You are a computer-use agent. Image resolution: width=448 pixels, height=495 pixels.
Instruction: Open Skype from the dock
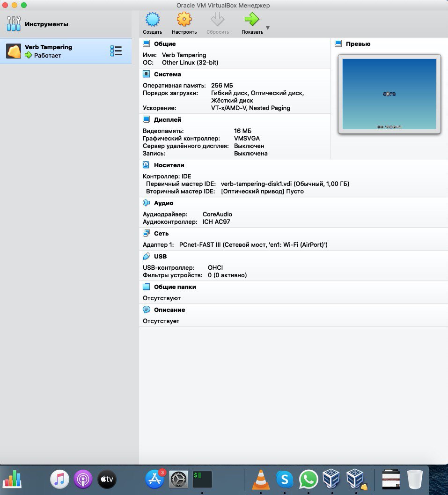[x=285, y=479]
